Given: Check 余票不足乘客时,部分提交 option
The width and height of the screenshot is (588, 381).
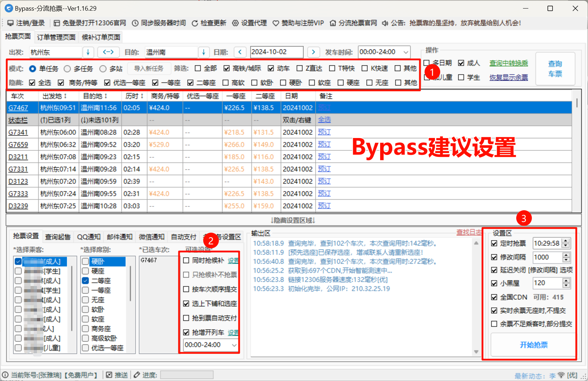Looking at the screenshot, I should click(x=494, y=324).
